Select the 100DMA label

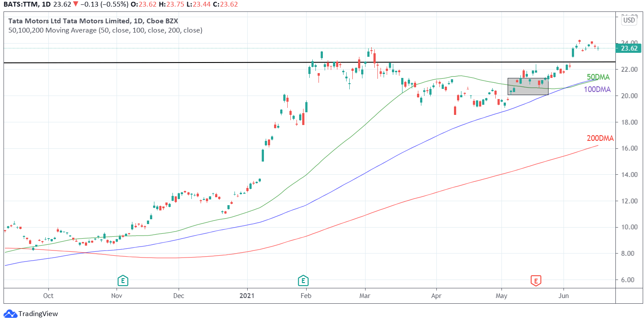597,89
